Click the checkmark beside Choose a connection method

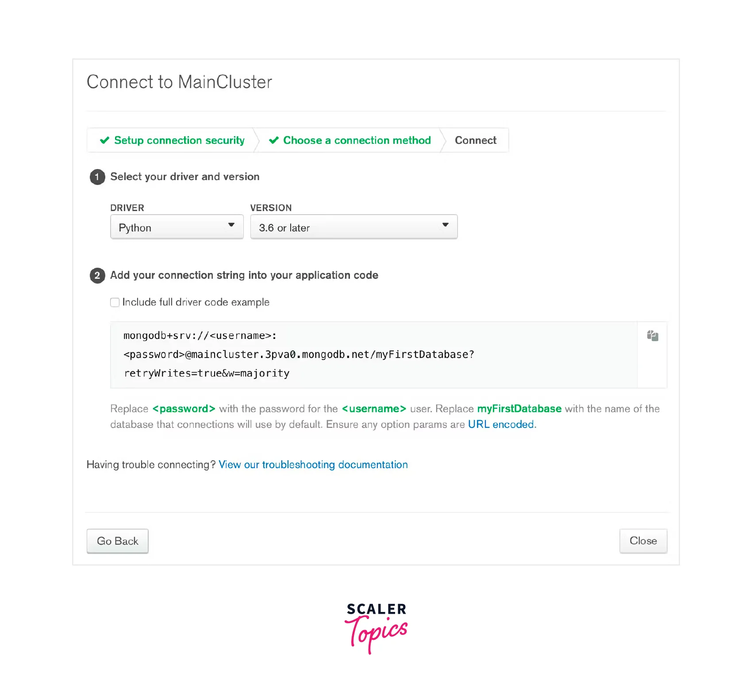[x=274, y=141]
